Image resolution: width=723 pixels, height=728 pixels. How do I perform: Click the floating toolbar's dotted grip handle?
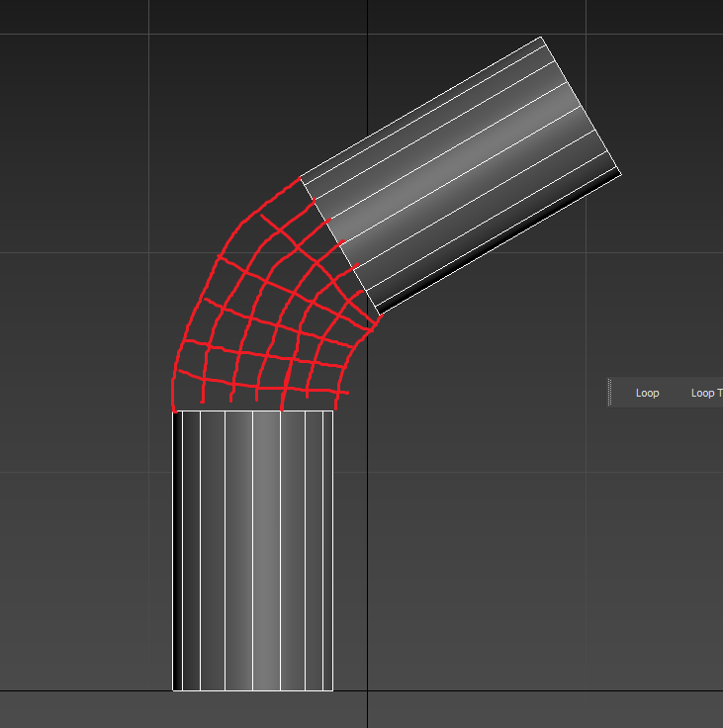609,393
